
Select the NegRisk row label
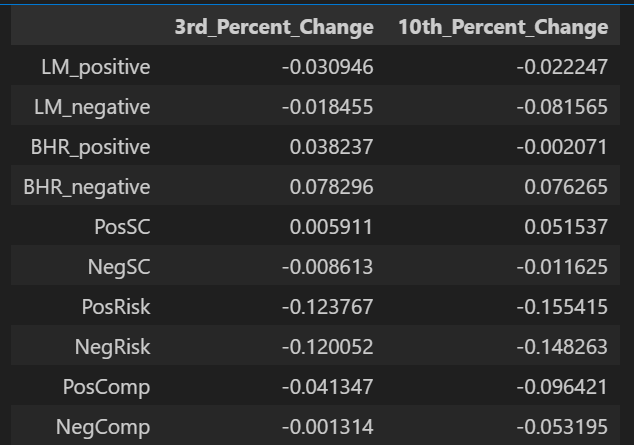pos(113,347)
